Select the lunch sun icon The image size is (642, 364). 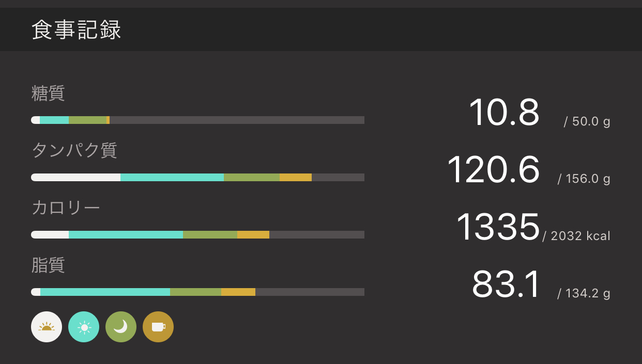pyautogui.click(x=84, y=327)
